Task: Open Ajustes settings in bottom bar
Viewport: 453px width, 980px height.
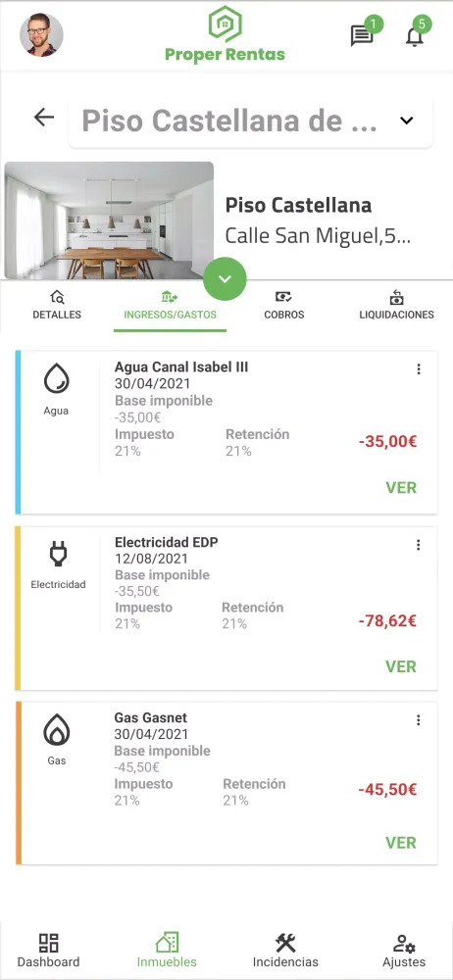Action: [x=404, y=951]
